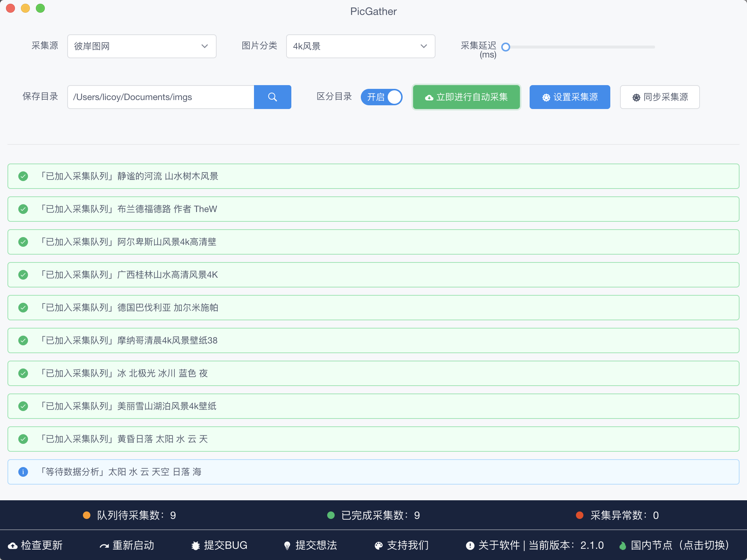
Task: Click blue info icon on 等待数据分析 row
Action: [x=23, y=472]
